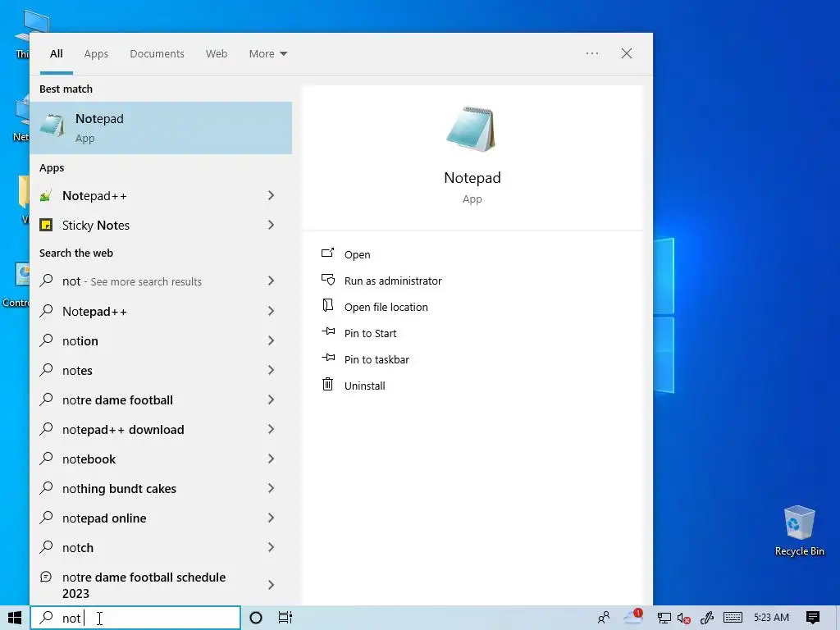840x630 pixels.
Task: Select the 'notch' web suggestion
Action: (x=78, y=547)
